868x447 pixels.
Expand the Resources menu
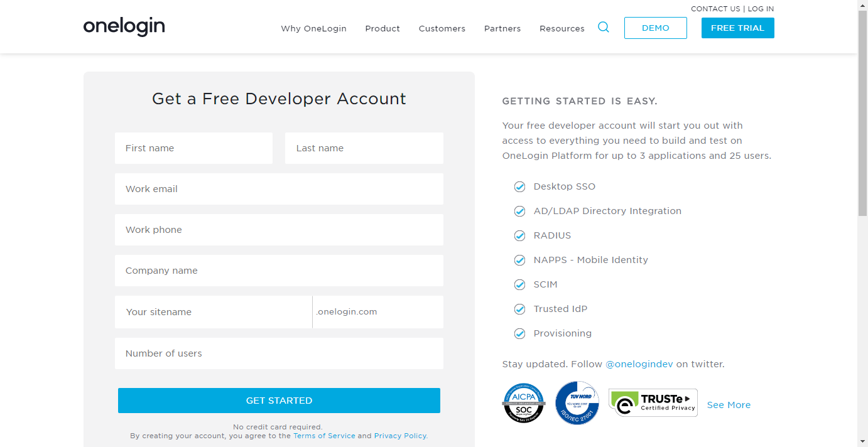(561, 28)
